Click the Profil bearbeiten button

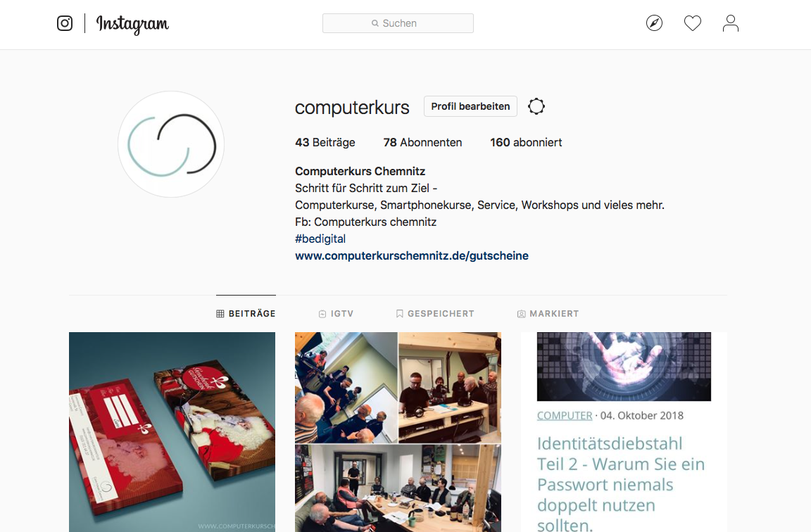pos(471,106)
